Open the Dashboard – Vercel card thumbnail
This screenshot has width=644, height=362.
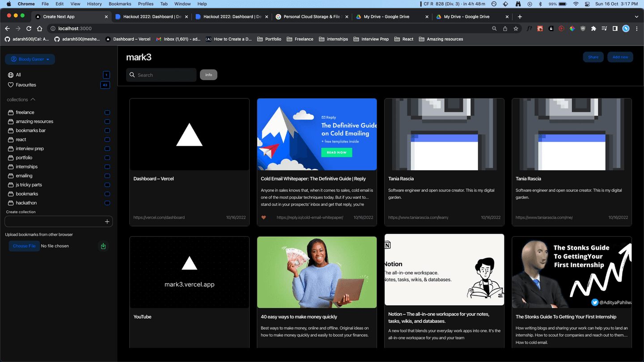pyautogui.click(x=189, y=135)
